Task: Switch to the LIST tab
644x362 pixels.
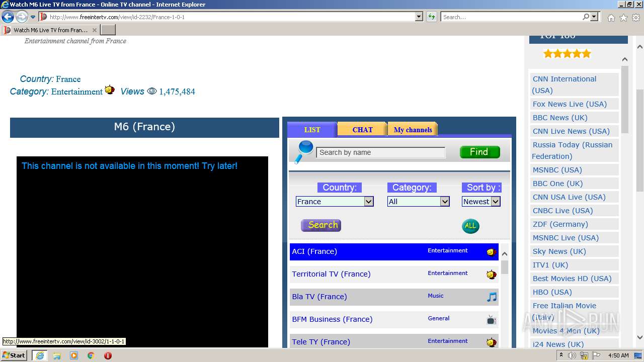Action: point(312,130)
